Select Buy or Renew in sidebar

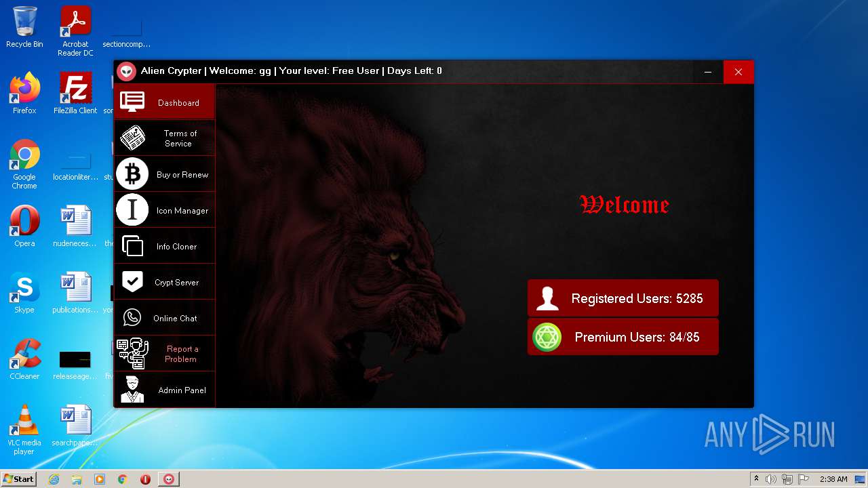(x=164, y=174)
